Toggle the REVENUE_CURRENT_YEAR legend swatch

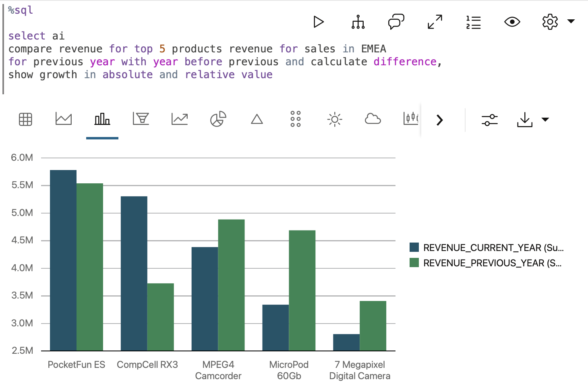click(x=414, y=247)
